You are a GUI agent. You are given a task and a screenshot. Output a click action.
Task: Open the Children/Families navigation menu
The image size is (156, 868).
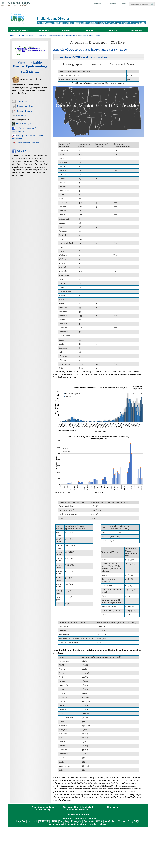point(19,31)
